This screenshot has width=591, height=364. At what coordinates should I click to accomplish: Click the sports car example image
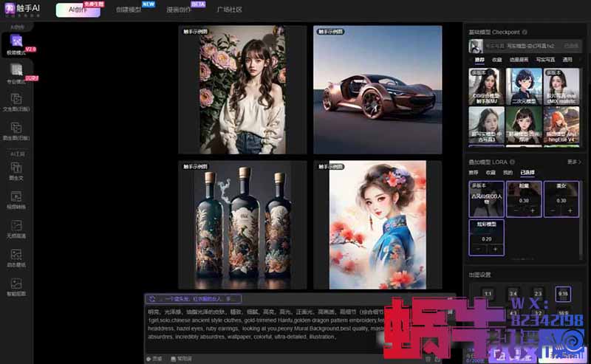(377, 90)
